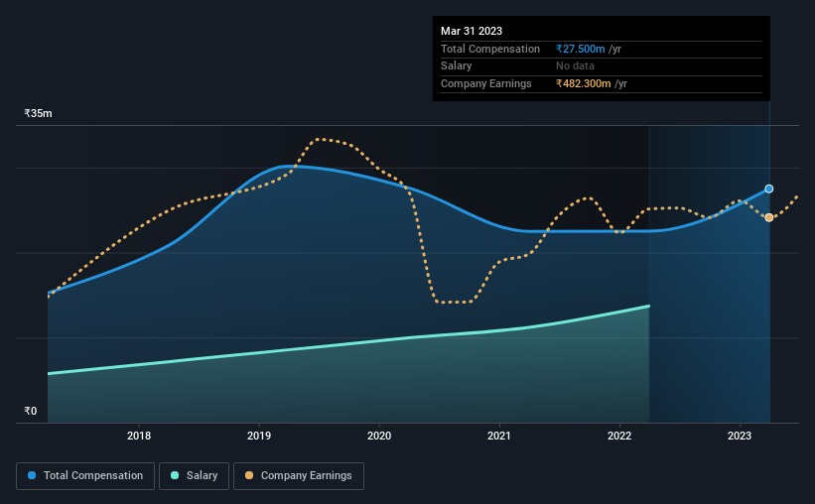Click the blue dot in the Total Compensation legend
Image resolution: width=815 pixels, height=504 pixels.
(32, 475)
